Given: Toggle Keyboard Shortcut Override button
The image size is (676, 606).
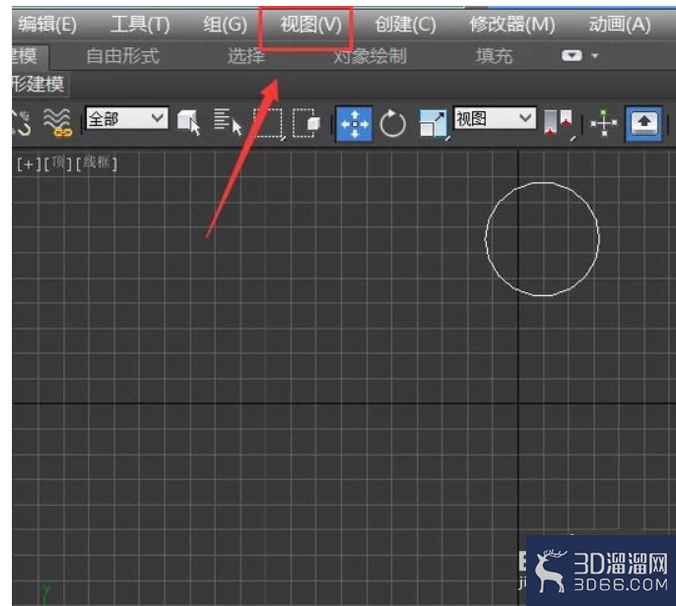Looking at the screenshot, I should pyautogui.click(x=644, y=124).
